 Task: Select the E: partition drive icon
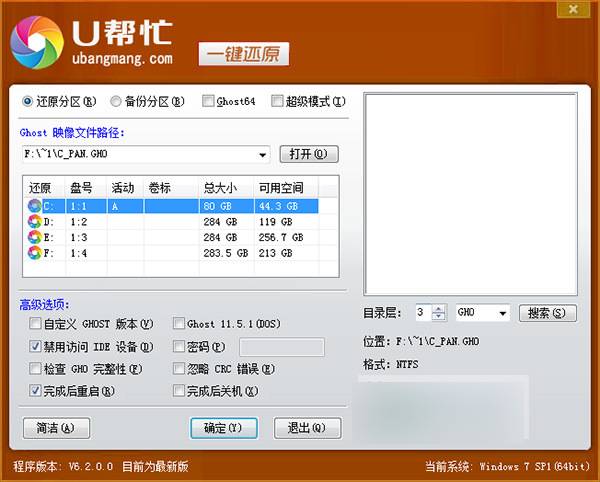point(35,238)
